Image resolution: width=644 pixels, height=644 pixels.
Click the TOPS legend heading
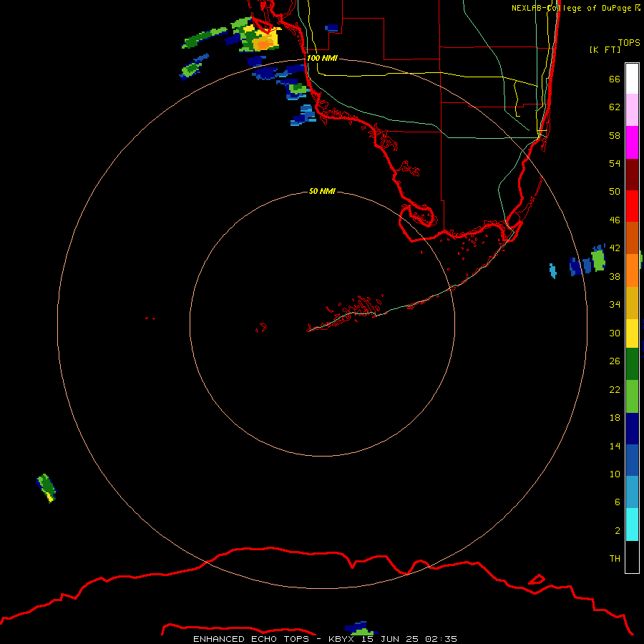[629, 42]
